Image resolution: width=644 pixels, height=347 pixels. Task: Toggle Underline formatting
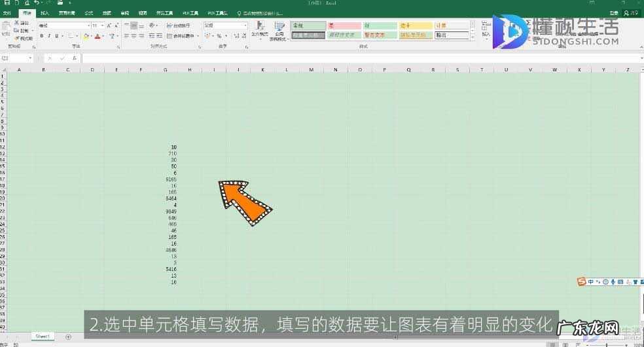pos(57,36)
